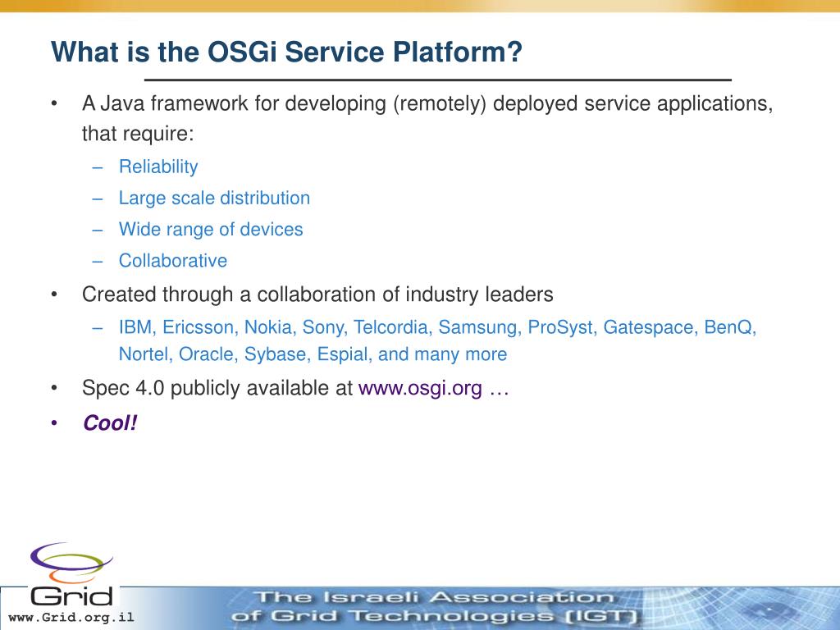
Task: Click the 'that require:' line
Action: [x=138, y=134]
